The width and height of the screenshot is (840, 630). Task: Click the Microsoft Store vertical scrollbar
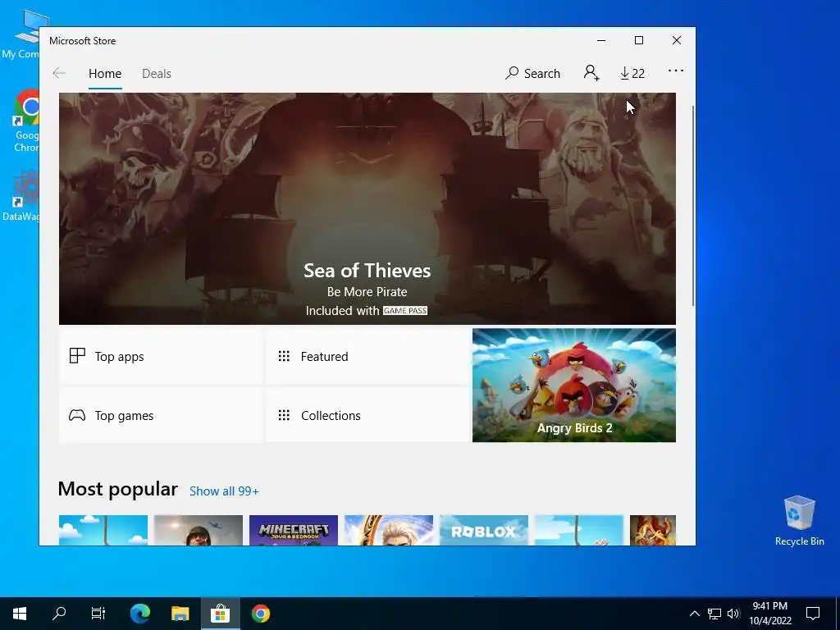click(693, 206)
